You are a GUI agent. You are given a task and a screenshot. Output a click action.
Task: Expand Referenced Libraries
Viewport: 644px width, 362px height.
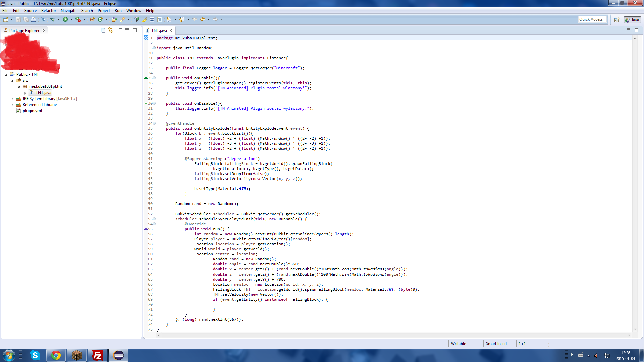pos(12,105)
